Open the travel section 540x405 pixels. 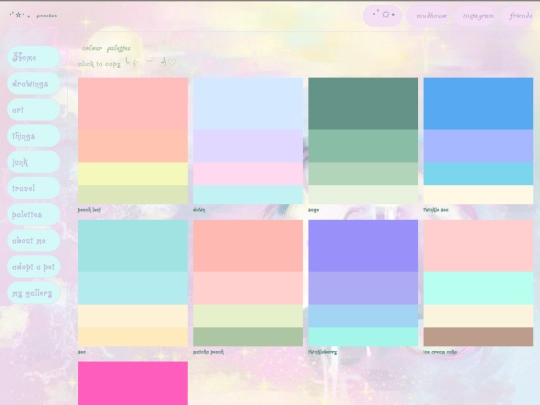click(x=34, y=188)
